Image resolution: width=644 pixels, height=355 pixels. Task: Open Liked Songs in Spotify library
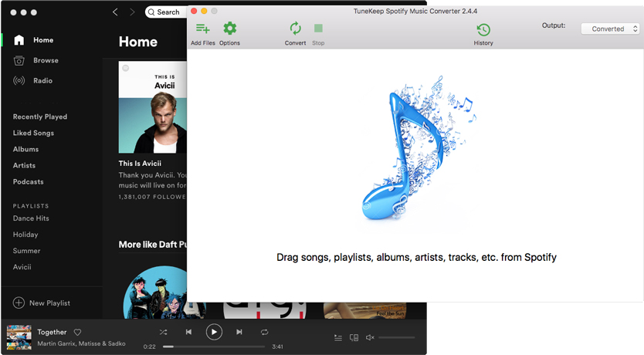pyautogui.click(x=33, y=133)
